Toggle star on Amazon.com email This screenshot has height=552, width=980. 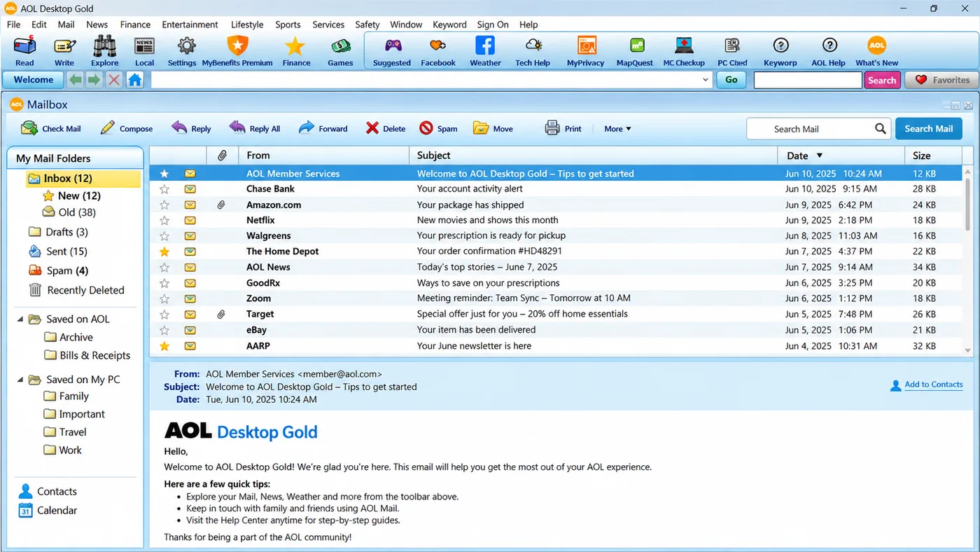tap(164, 205)
